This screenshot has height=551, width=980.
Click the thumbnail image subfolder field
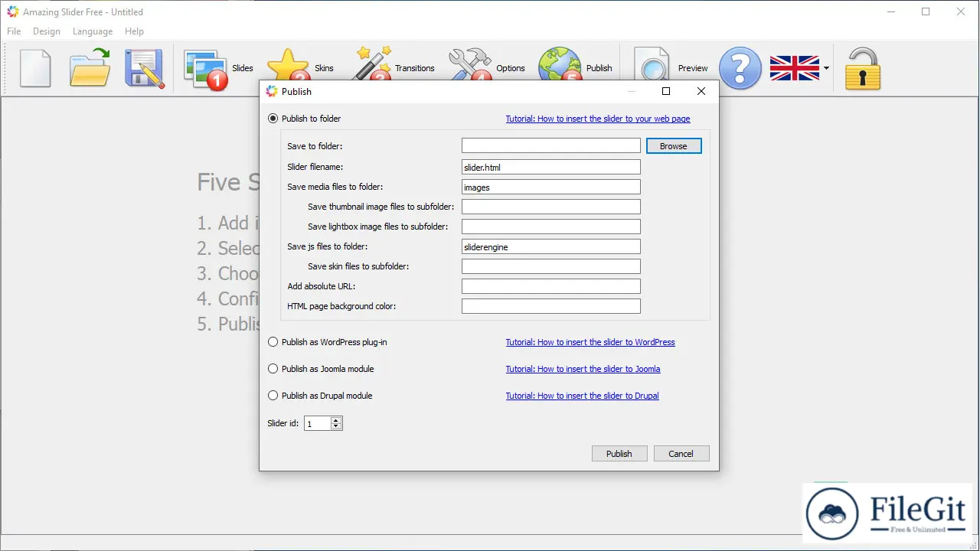tap(551, 207)
